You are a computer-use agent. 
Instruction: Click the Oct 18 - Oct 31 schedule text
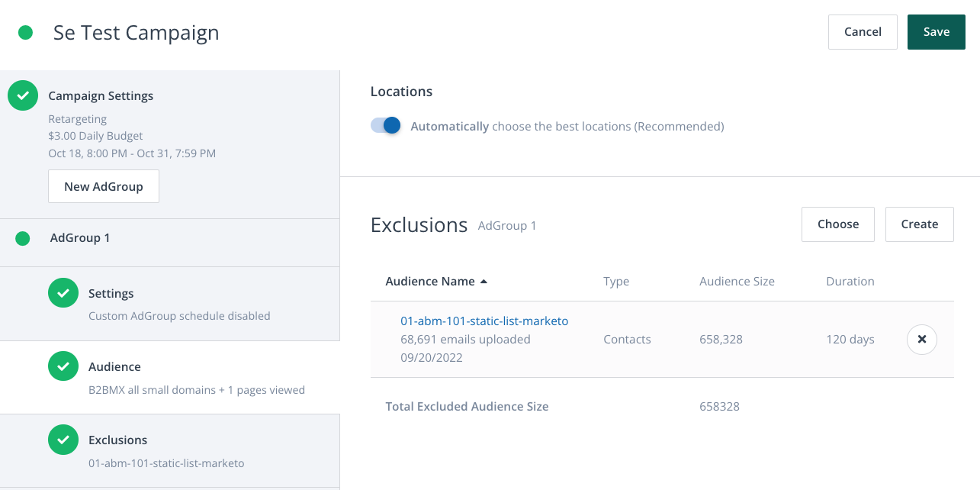(132, 153)
